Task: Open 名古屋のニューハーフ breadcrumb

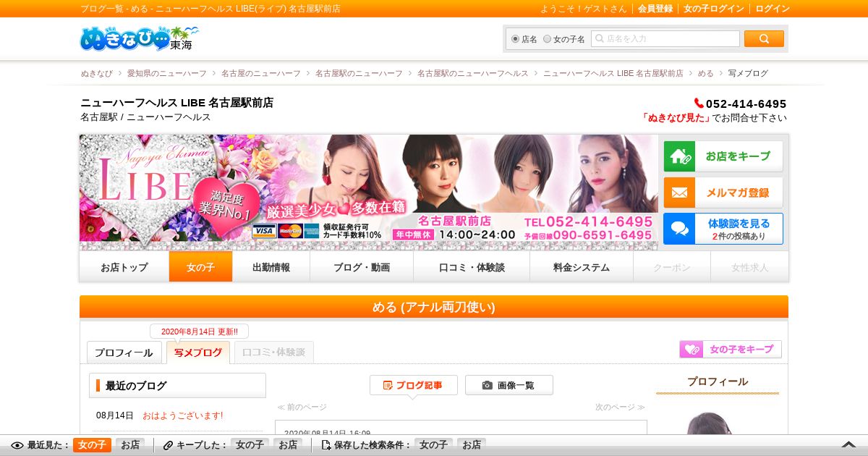Action: [260, 73]
